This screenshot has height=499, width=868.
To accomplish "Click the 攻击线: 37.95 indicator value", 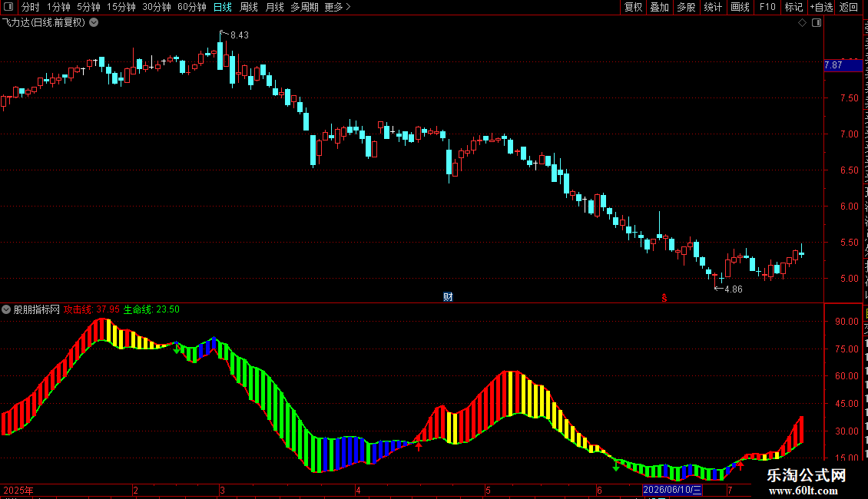I will (91, 310).
